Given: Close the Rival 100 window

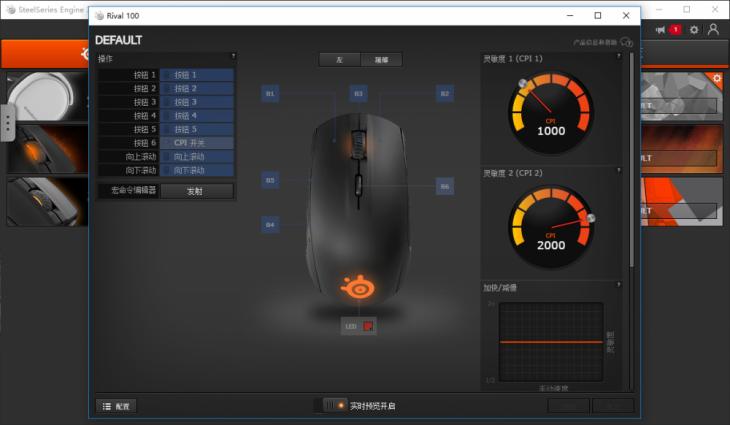Looking at the screenshot, I should [x=626, y=15].
